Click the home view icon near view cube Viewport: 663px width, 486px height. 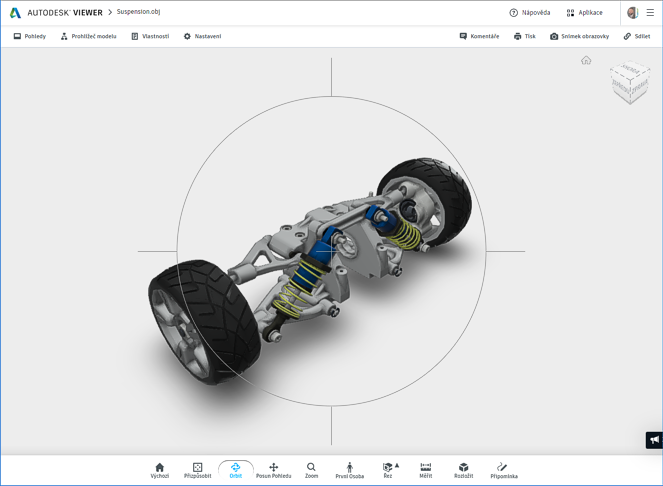click(x=586, y=60)
